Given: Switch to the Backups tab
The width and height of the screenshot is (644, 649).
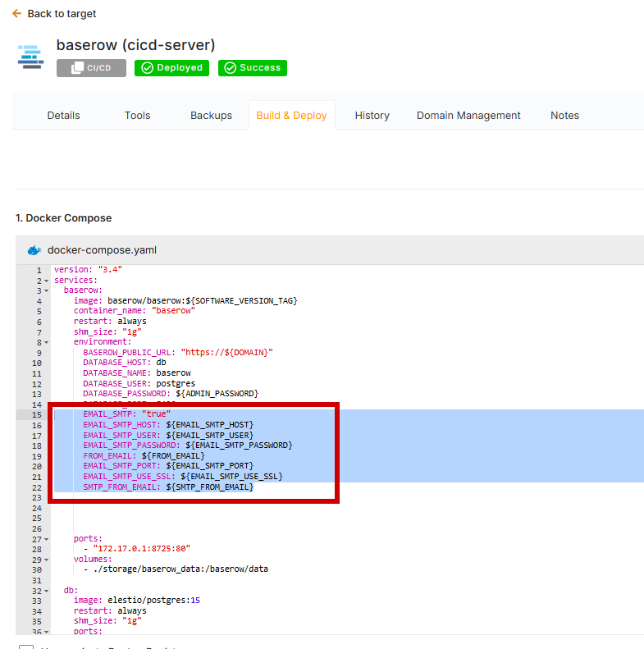Looking at the screenshot, I should (x=211, y=116).
